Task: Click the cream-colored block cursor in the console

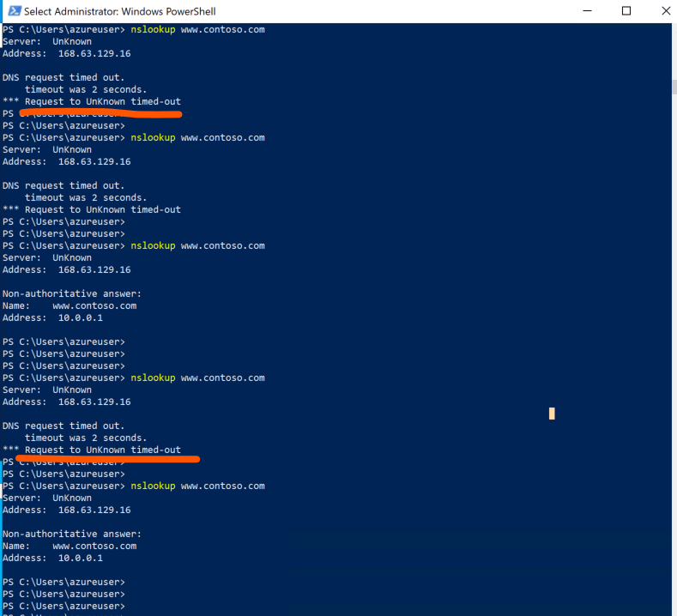Action: tap(552, 414)
